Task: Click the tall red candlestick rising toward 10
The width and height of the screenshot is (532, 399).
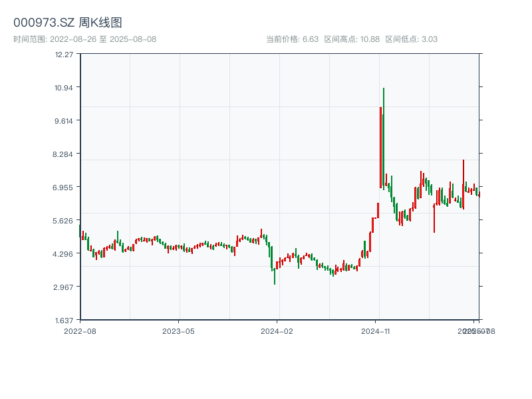Action: [x=380, y=148]
